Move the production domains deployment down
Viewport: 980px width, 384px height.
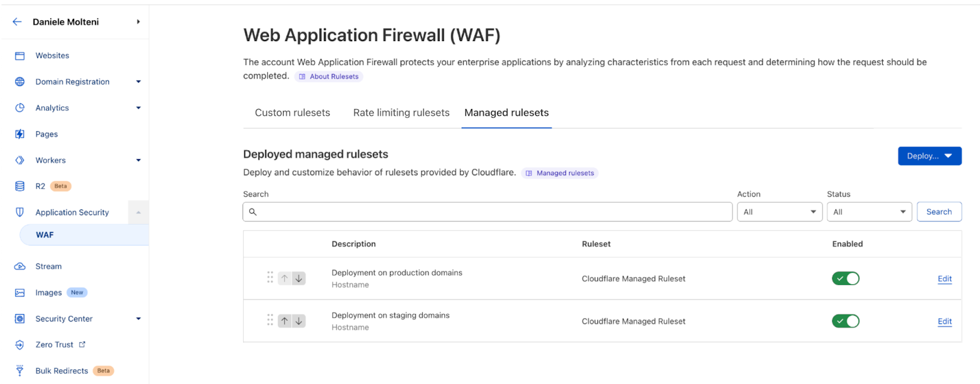299,279
